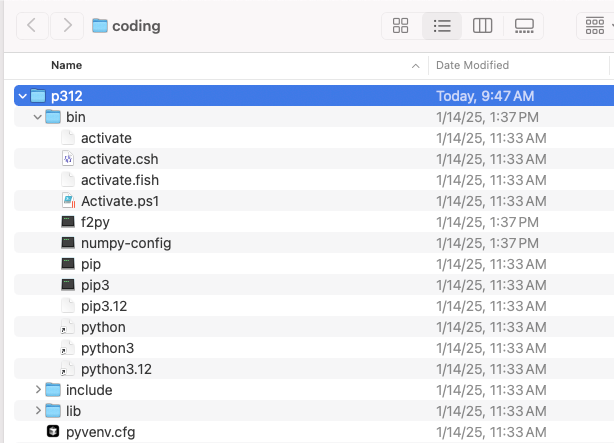Image resolution: width=614 pixels, height=443 pixels.
Task: Click the f2py row's modified date
Action: tap(488, 222)
